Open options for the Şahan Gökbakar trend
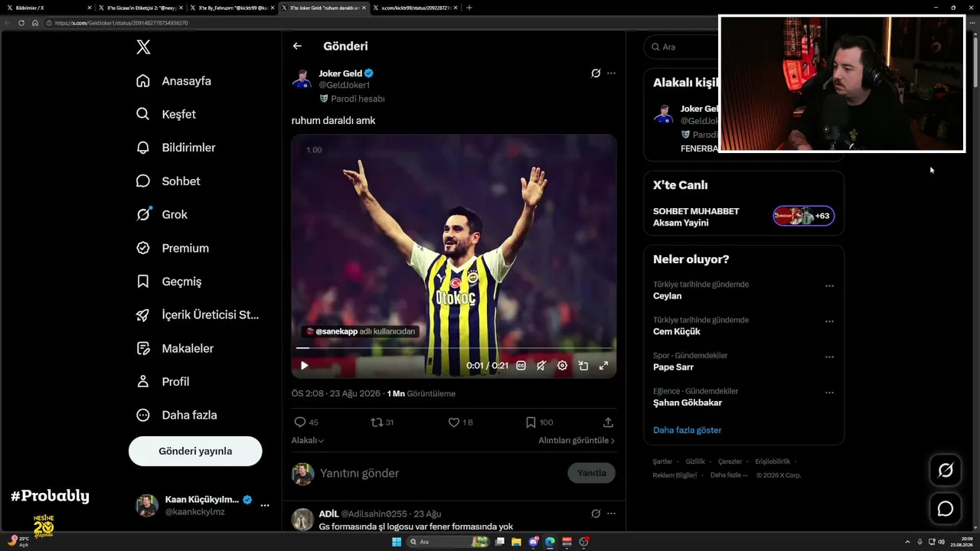 tap(829, 393)
